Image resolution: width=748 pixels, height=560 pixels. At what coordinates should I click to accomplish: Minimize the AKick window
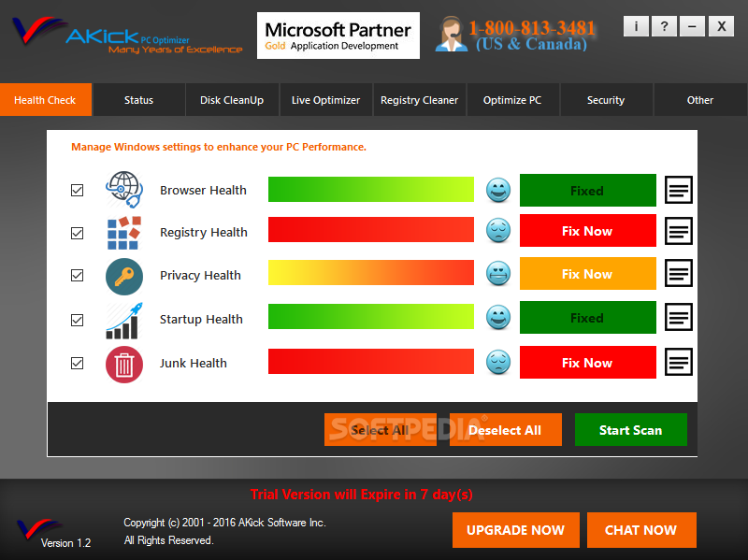(x=692, y=26)
